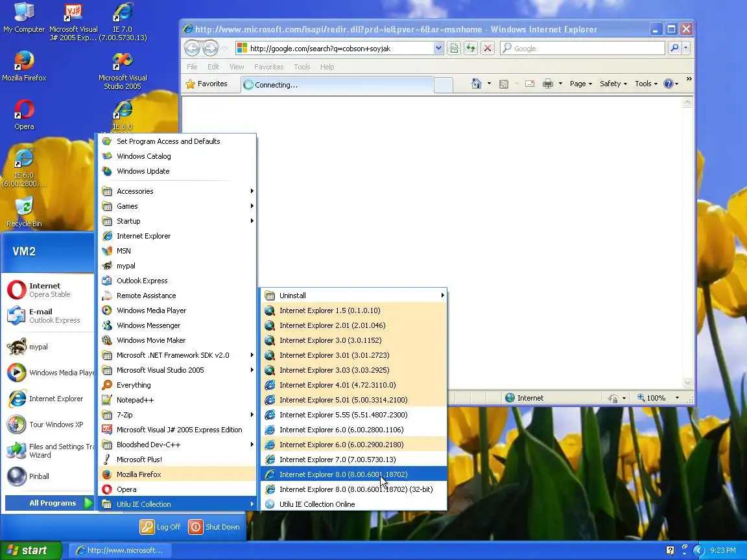Expand the Games submenu
The height and width of the screenshot is (560, 747).
click(x=177, y=206)
